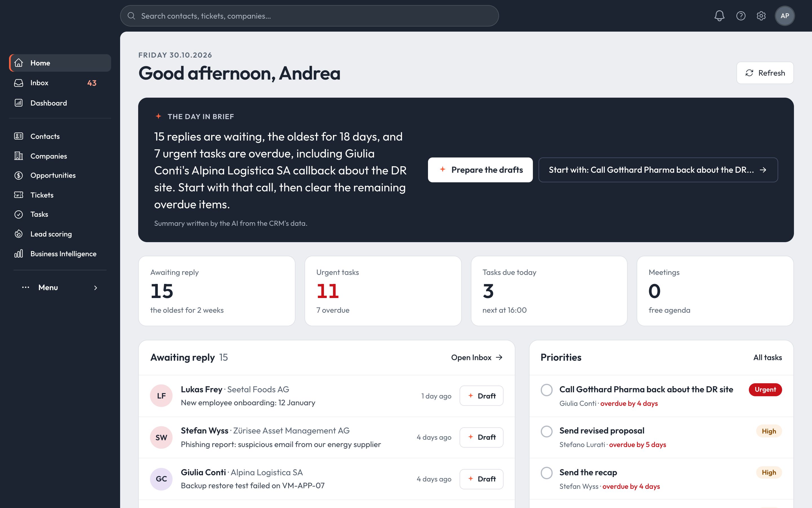This screenshot has height=508, width=812.
Task: Click the LF avatar for Lukas Frey
Action: pyautogui.click(x=161, y=396)
